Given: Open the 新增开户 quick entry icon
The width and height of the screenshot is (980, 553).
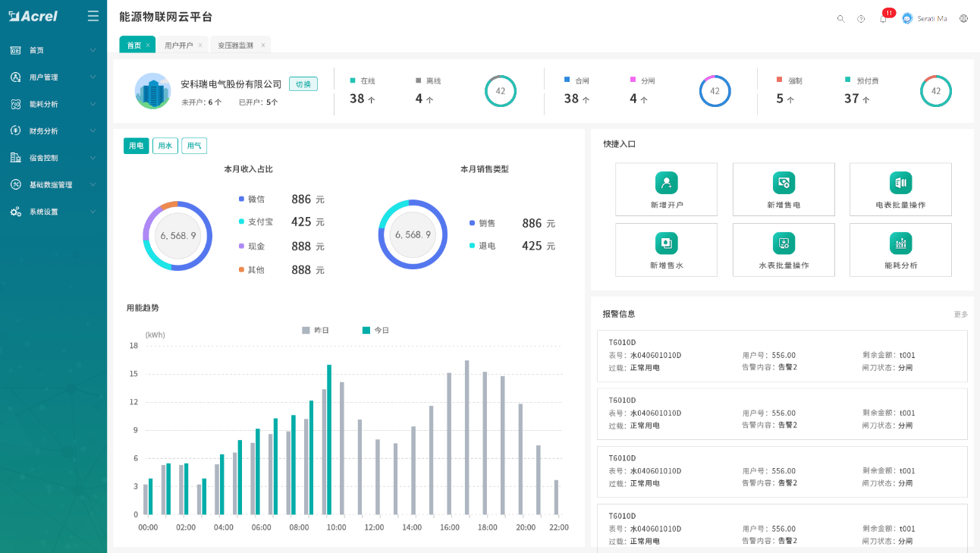Looking at the screenshot, I should coord(666,182).
